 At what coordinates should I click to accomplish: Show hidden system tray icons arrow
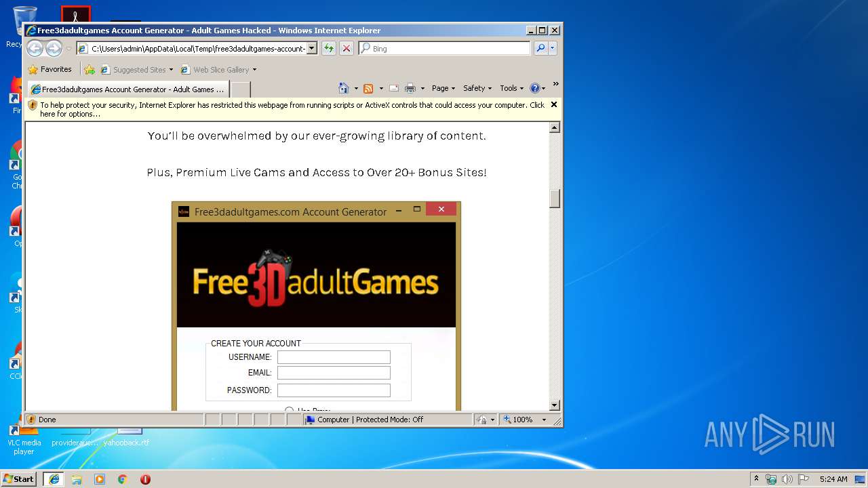click(x=756, y=479)
